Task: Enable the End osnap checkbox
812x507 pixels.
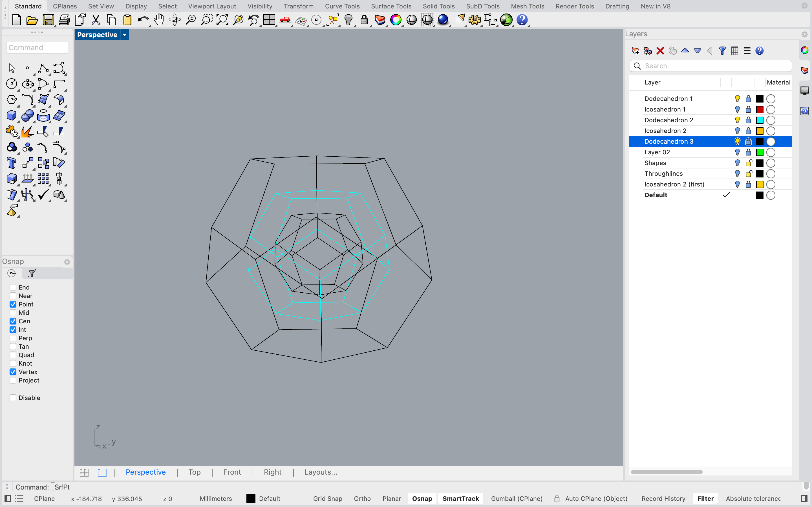Action: coord(13,287)
